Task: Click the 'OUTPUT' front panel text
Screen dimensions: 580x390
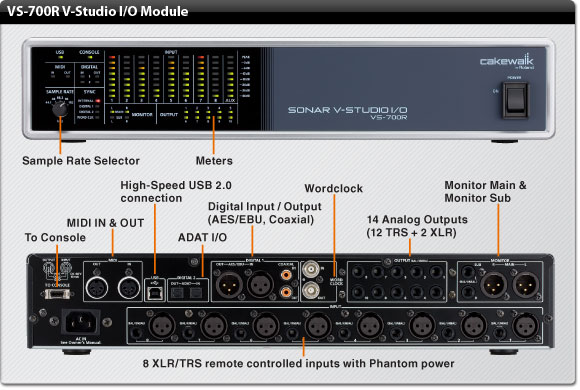Action: coord(169,115)
